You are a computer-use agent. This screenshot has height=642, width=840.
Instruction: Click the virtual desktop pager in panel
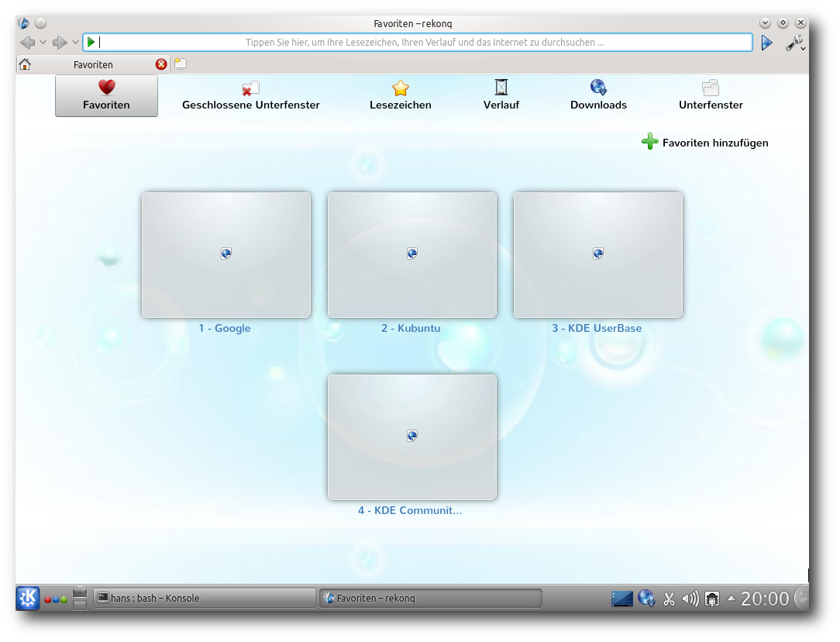coord(80,598)
